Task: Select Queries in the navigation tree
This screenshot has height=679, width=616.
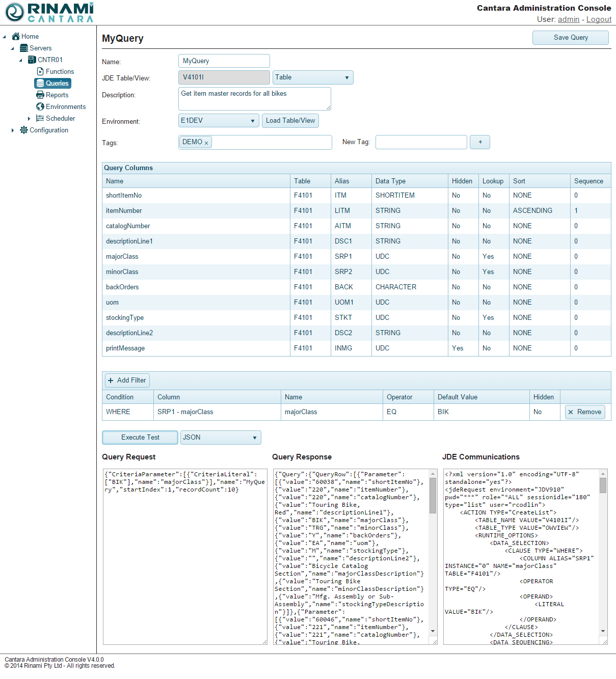Action: 52,83
